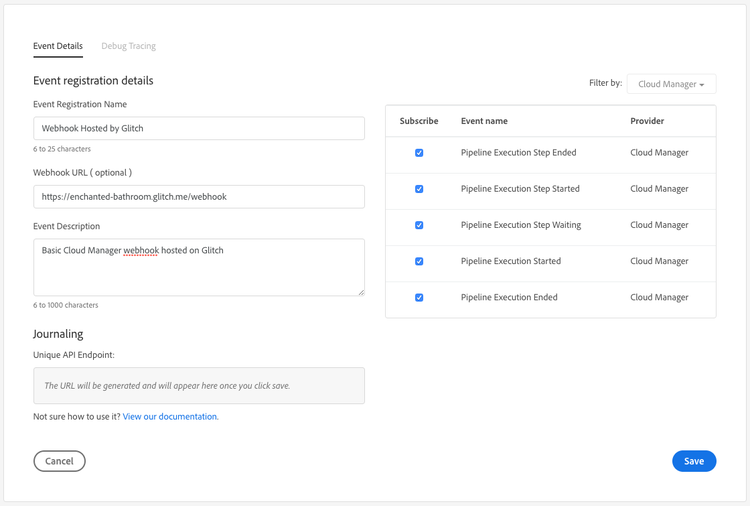Click the Event name column header
Image resolution: width=750 pixels, height=506 pixels.
coord(484,121)
